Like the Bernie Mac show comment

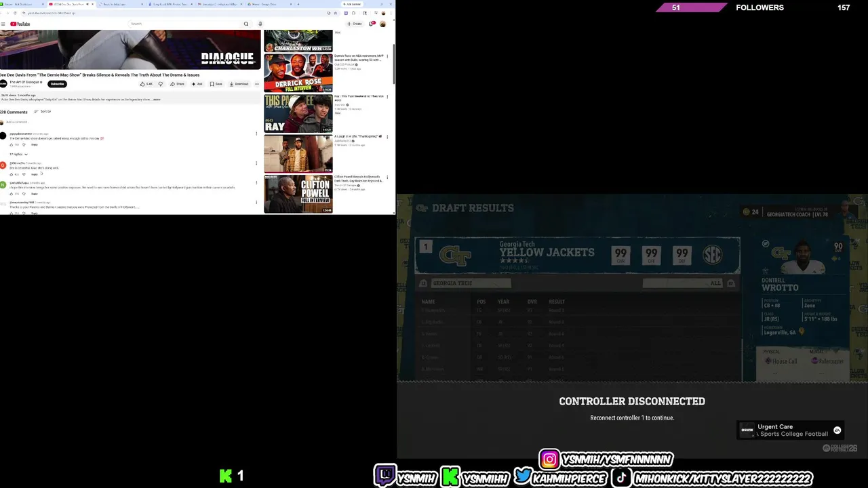(12, 144)
